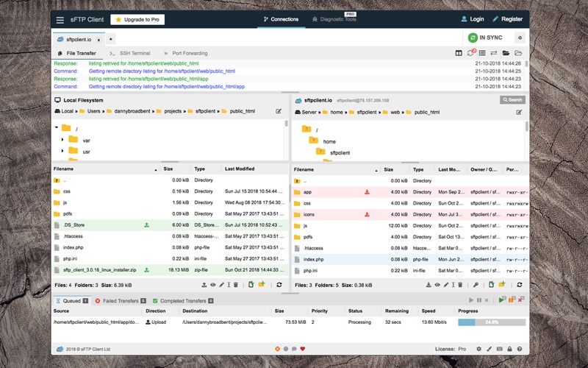The image size is (588, 368).
Task: Open sync settings gear next to IN SYNC
Action: click(x=520, y=38)
